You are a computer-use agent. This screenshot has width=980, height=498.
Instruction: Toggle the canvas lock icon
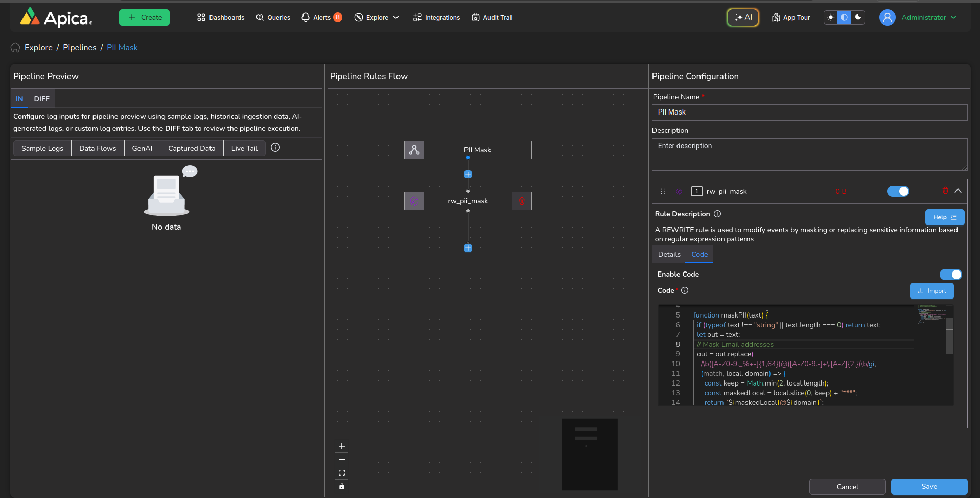coord(342,486)
